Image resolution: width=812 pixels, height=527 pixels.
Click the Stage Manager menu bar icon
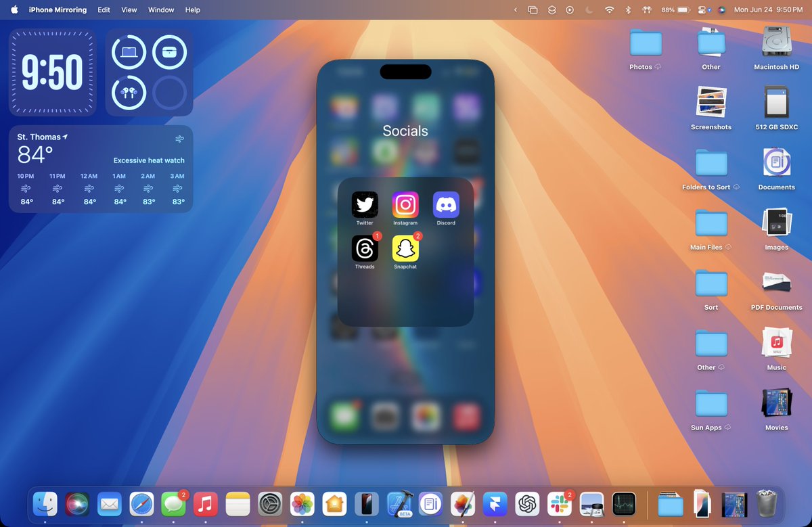tap(533, 9)
